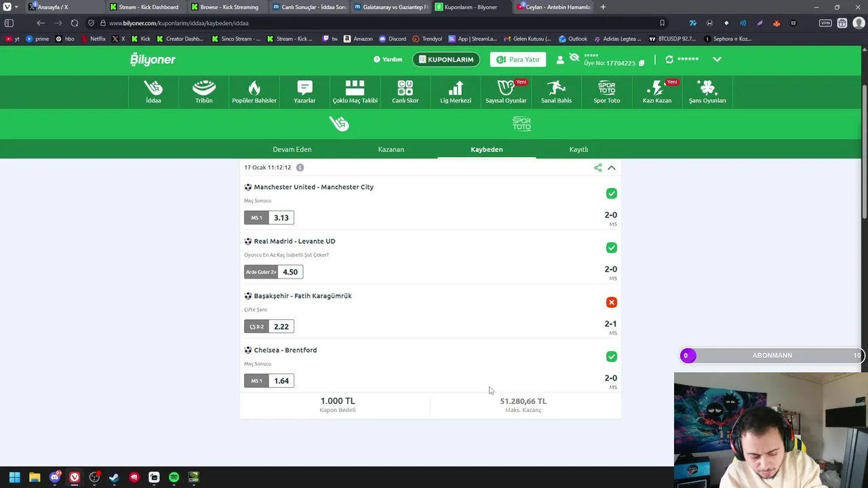
Task: Select the İddaa coupon type icon
Action: (x=339, y=123)
